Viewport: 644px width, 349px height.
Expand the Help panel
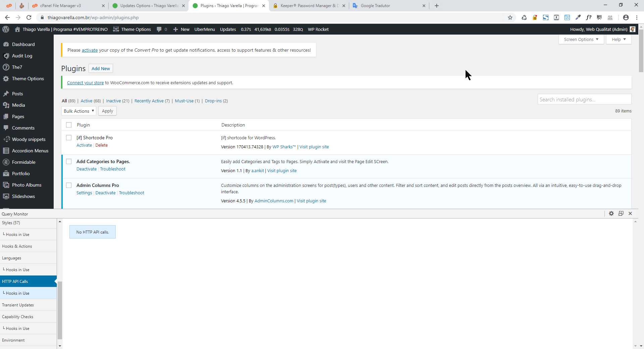tap(619, 40)
